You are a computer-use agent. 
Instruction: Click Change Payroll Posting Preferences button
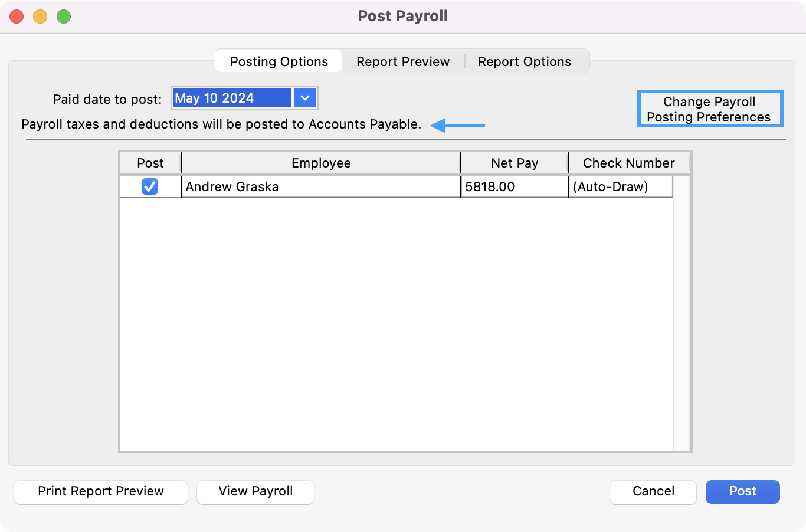click(x=709, y=109)
